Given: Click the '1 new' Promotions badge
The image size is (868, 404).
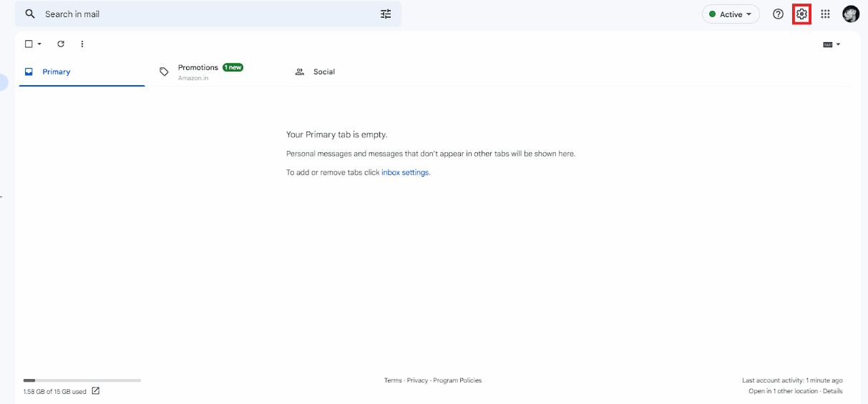Looking at the screenshot, I should click(233, 67).
